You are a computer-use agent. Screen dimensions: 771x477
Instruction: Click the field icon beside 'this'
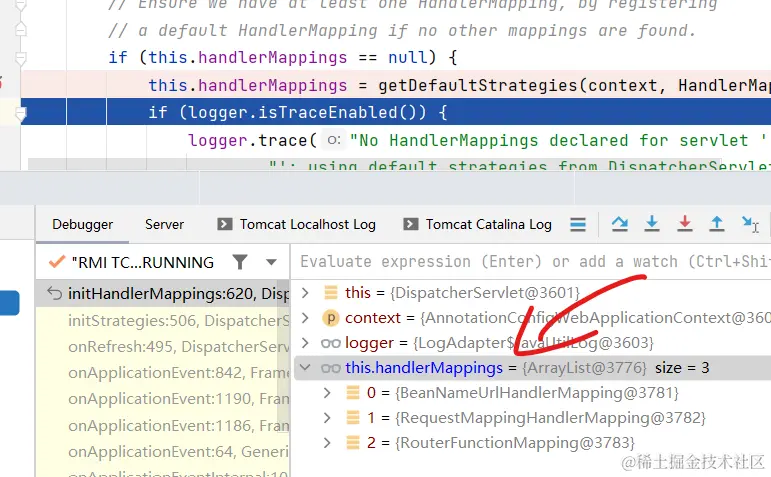click(x=331, y=293)
